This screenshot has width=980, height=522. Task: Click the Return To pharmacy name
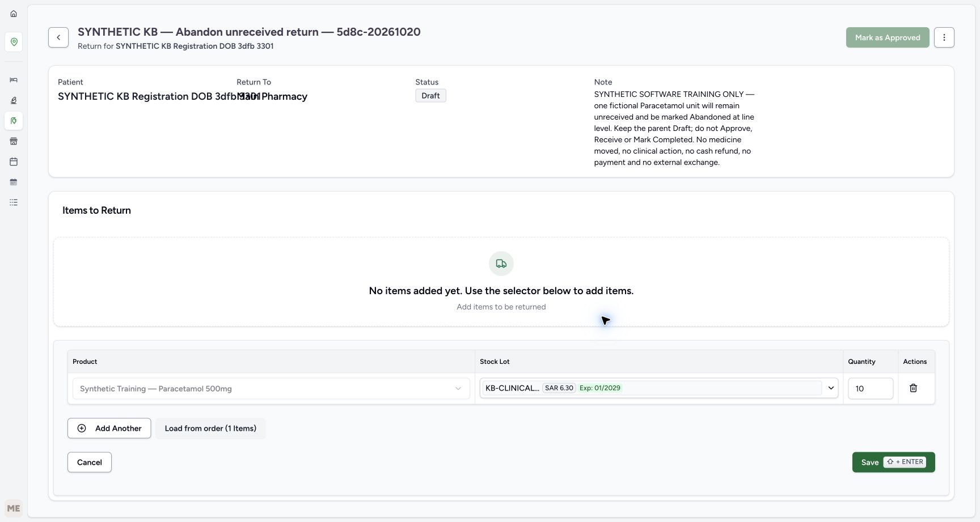(x=272, y=96)
